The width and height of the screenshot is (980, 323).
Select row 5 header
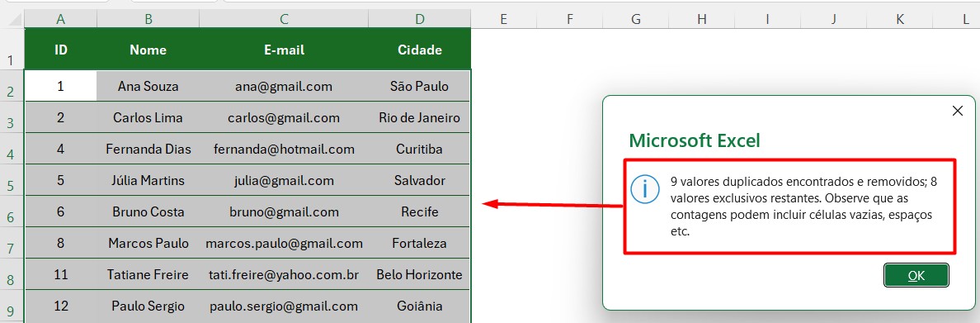12,179
